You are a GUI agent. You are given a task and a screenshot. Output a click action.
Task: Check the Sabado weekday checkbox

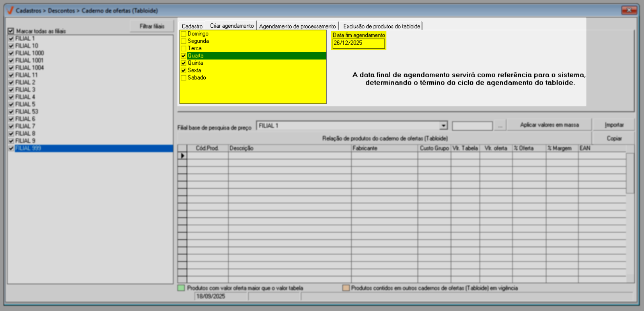pos(183,78)
